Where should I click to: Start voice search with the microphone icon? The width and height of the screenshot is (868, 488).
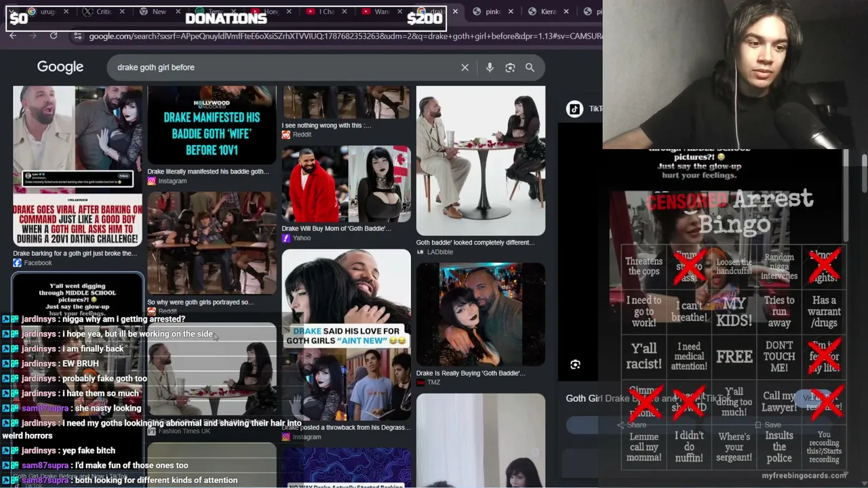click(490, 67)
